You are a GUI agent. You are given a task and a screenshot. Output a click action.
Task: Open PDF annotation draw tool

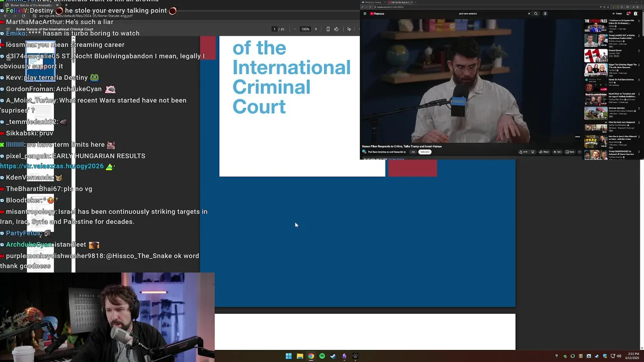[x=349, y=29]
